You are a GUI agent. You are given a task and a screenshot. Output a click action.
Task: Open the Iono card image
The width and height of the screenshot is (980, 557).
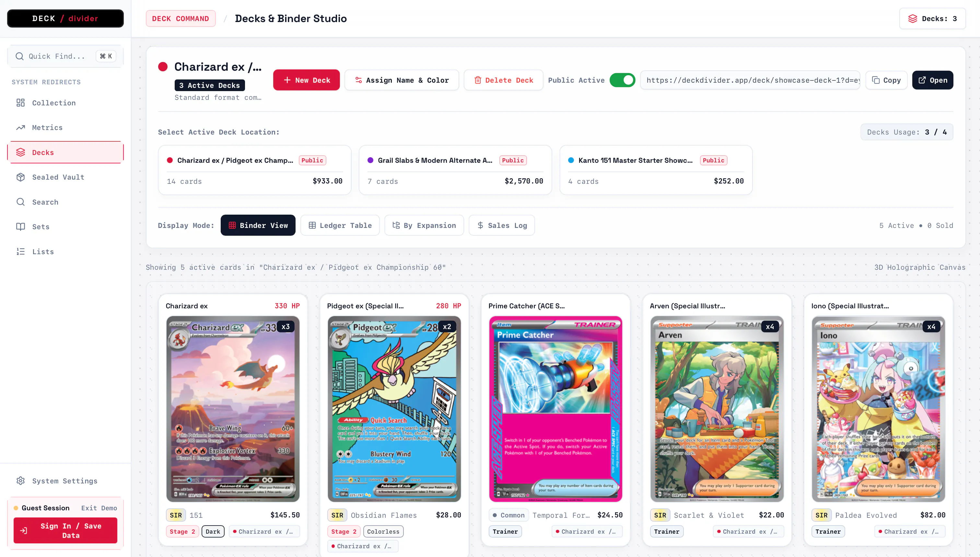[878, 409]
